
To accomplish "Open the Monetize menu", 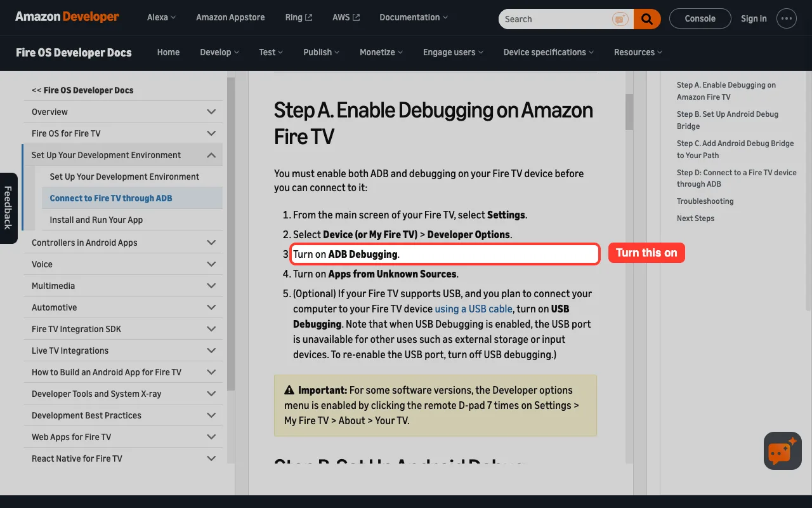I will tap(381, 52).
